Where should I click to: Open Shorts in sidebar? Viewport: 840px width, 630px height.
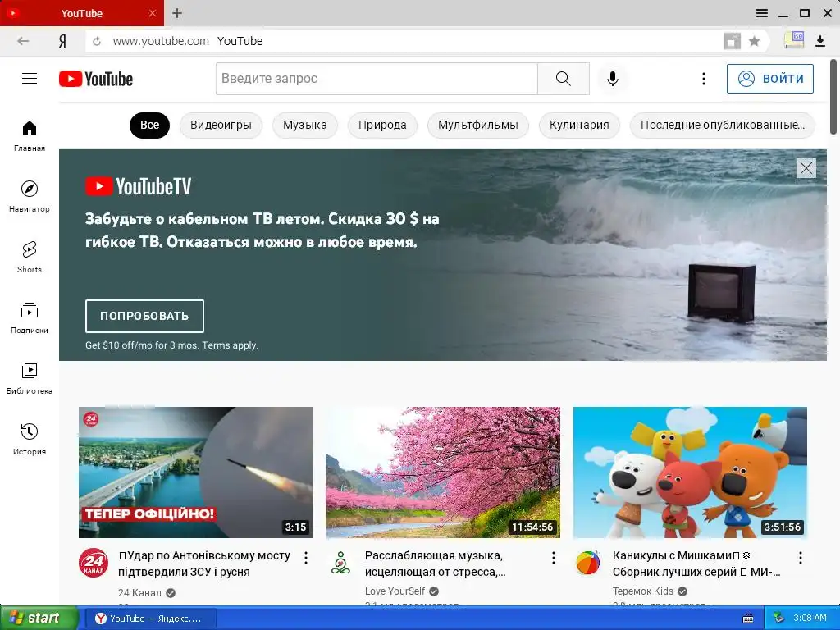(x=30, y=257)
